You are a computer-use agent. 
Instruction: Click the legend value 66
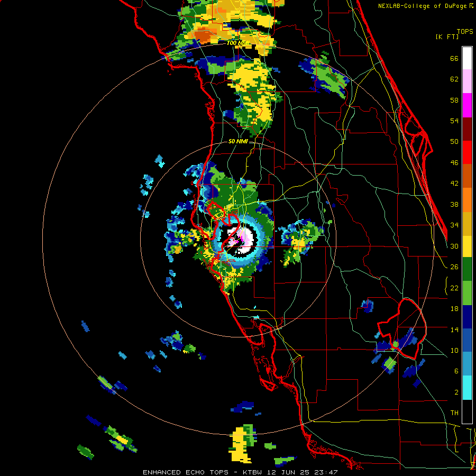click(454, 59)
